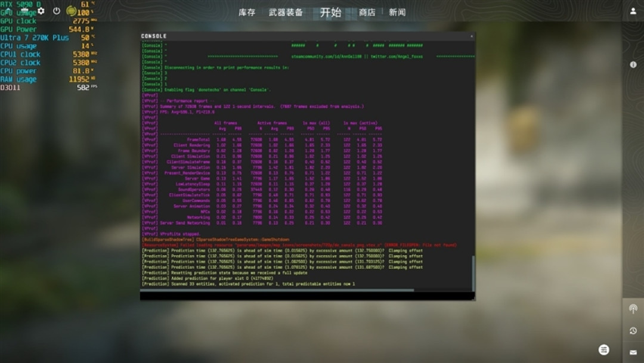Image resolution: width=644 pixels, height=363 pixels.
Task: Click the CPU1 clock 5380 value
Action: click(81, 54)
